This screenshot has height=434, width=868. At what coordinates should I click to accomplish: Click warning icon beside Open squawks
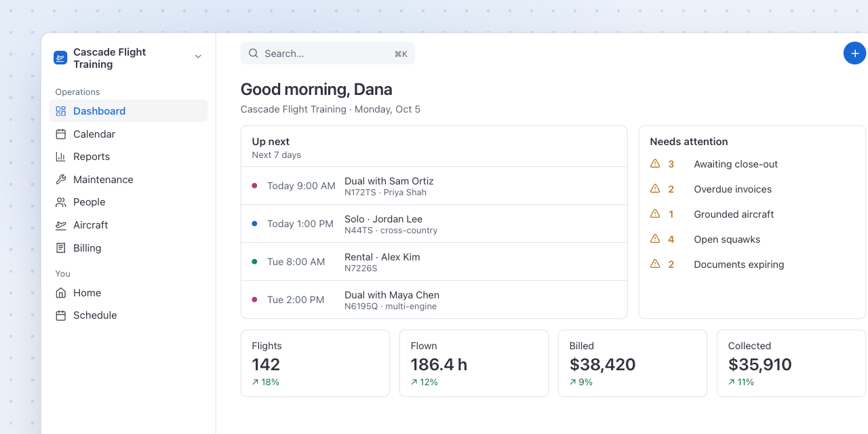click(x=655, y=239)
